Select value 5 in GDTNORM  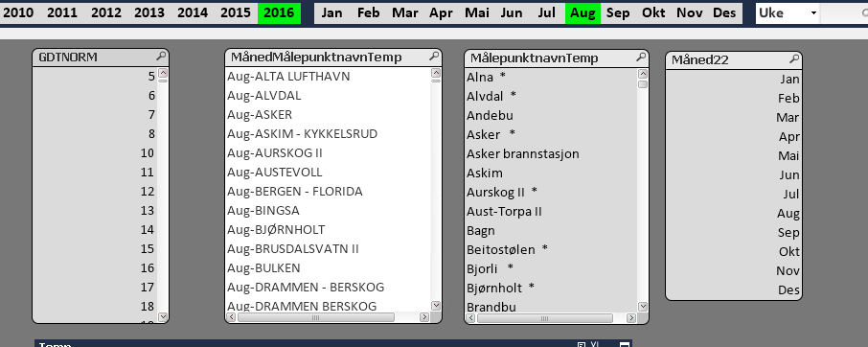tap(95, 77)
